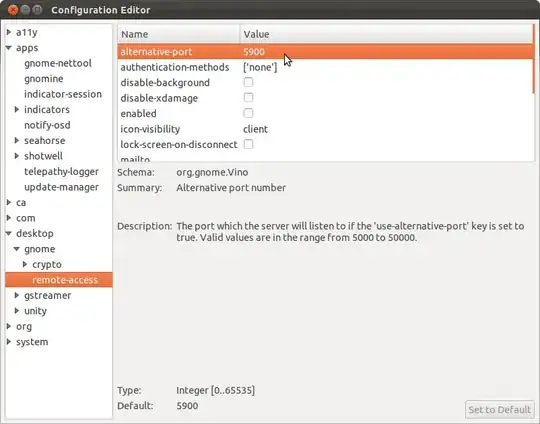540x424 pixels.
Task: Select the lock-screen-on-disconnect key name
Action: point(179,145)
